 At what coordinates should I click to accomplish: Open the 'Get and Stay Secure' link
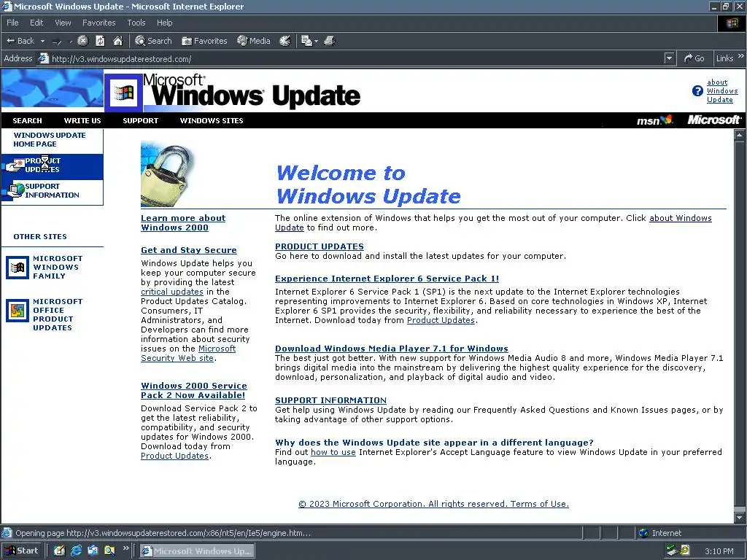[x=189, y=250]
